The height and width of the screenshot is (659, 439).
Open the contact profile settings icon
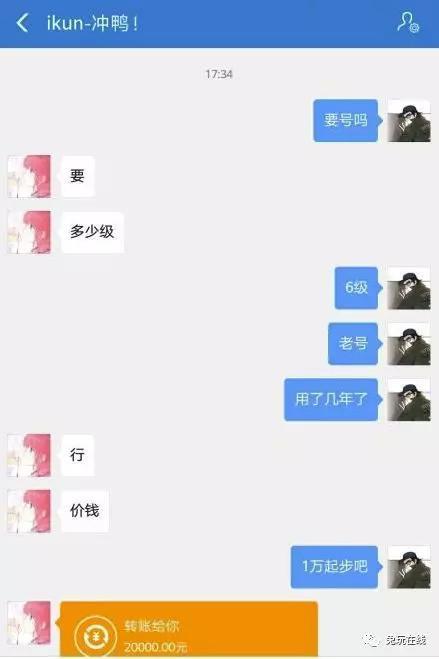pos(408,22)
